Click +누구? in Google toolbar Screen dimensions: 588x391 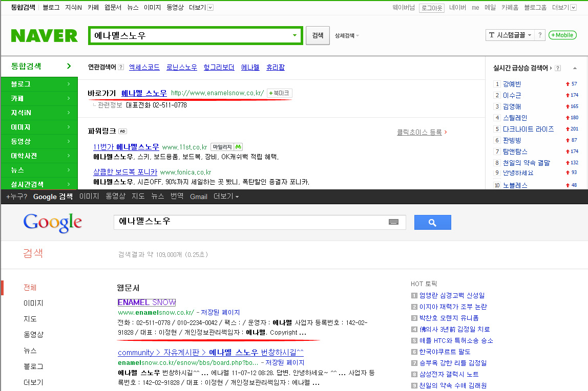[x=16, y=197]
